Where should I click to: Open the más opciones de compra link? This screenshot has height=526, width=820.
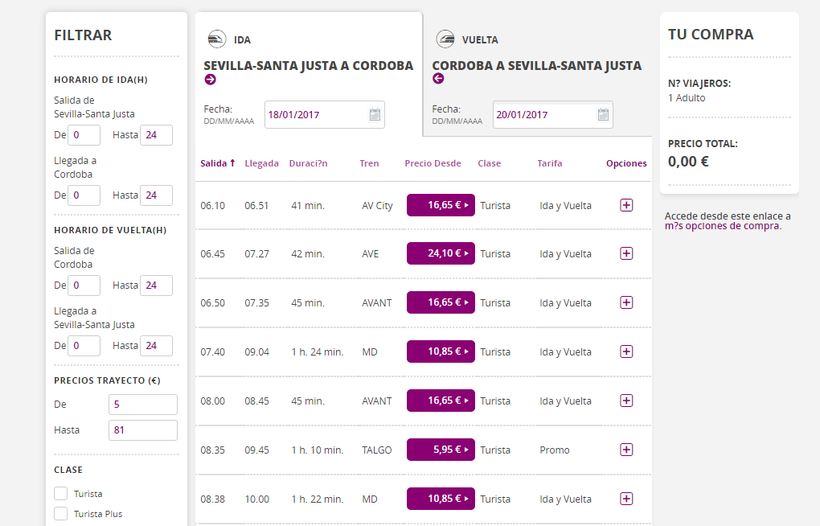tap(722, 226)
